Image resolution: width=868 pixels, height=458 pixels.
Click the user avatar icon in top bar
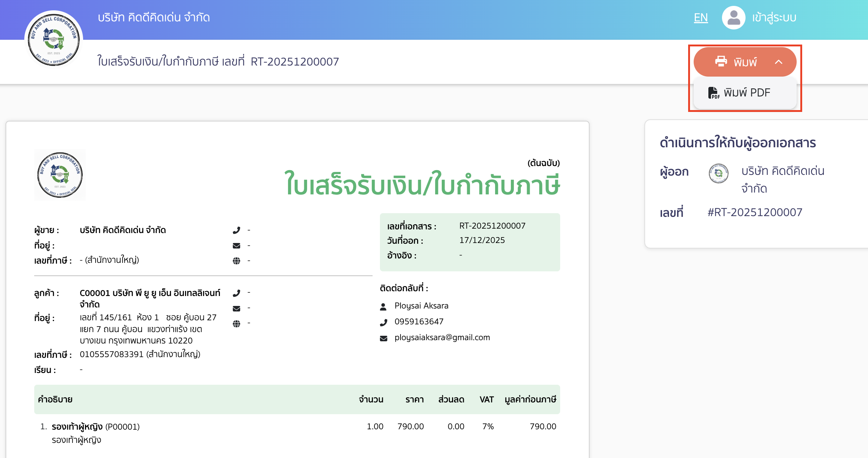[733, 17]
